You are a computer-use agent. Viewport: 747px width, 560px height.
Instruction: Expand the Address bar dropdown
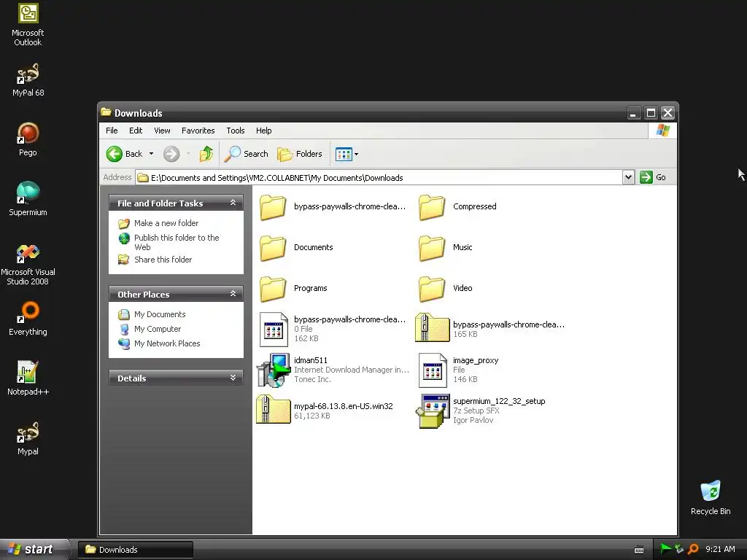[x=628, y=178]
